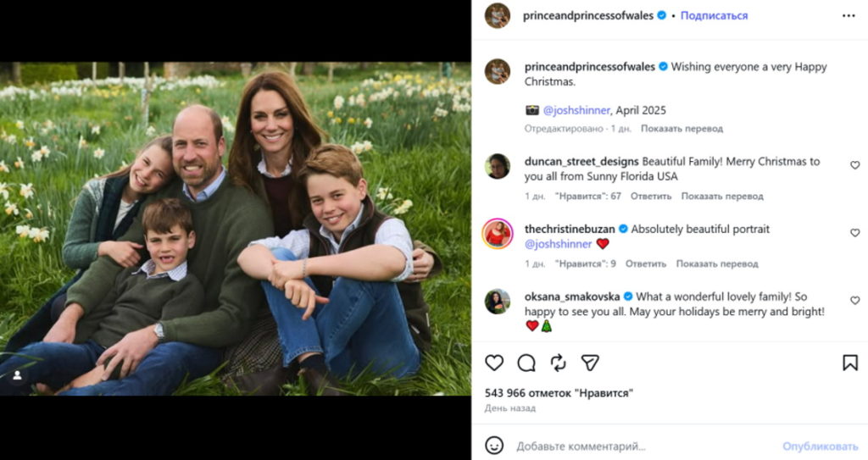Click the tagged people icon on the photo
The image size is (868, 460).
(16, 374)
